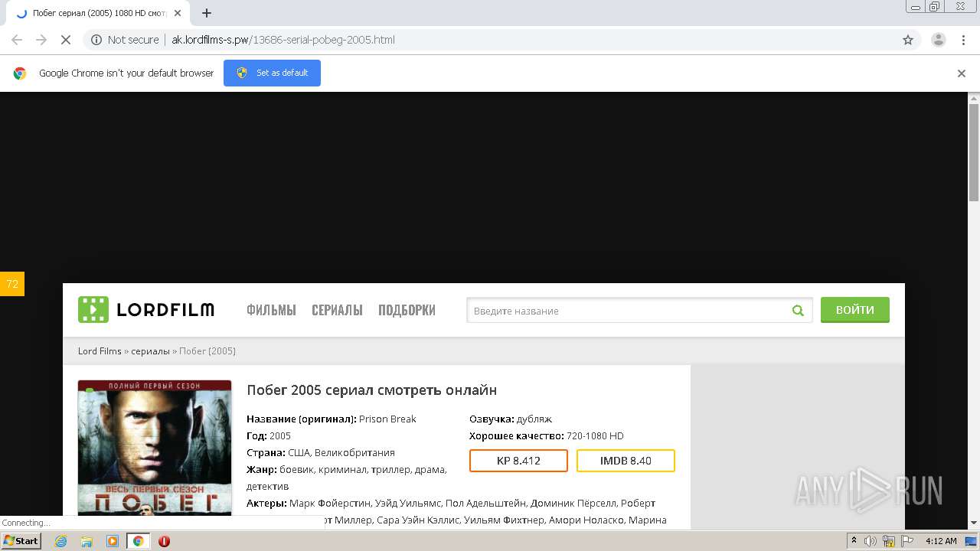Go forward to the next page

(41, 40)
